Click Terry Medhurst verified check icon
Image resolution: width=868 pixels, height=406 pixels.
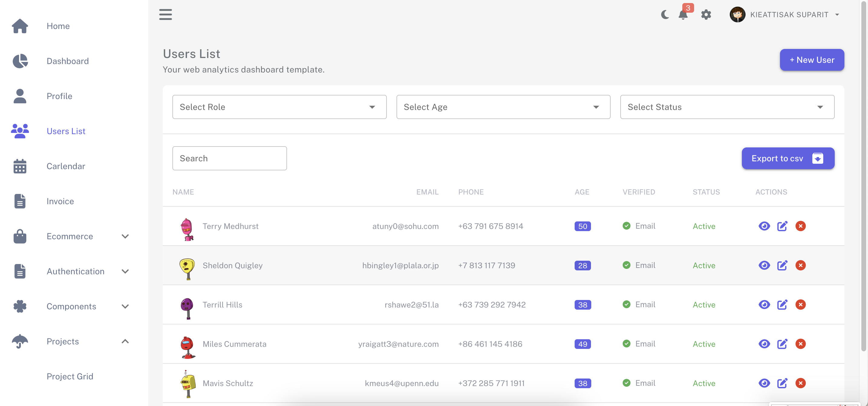tap(626, 226)
